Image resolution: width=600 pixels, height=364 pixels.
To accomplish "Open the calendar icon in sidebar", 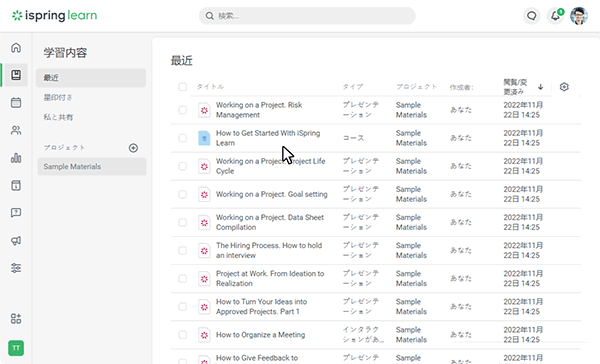I will click(16, 103).
